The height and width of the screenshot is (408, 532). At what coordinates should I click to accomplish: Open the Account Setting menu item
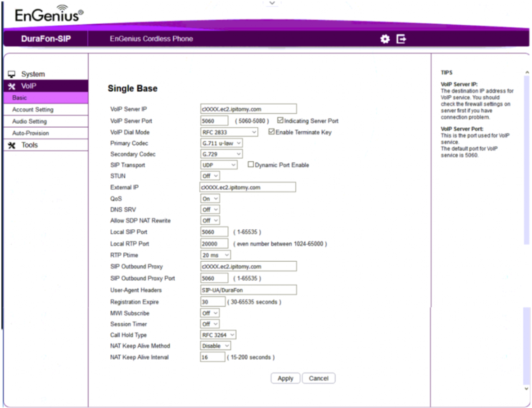point(33,109)
